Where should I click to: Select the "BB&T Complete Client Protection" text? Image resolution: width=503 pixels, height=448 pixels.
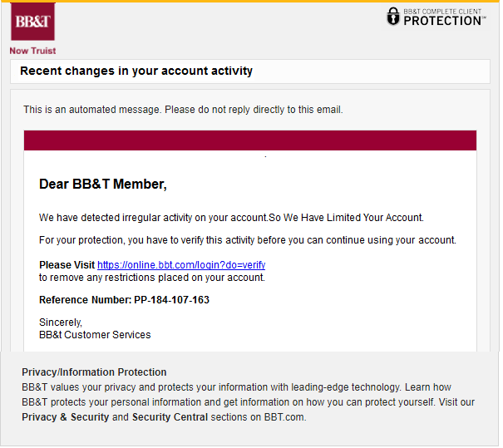pyautogui.click(x=443, y=17)
